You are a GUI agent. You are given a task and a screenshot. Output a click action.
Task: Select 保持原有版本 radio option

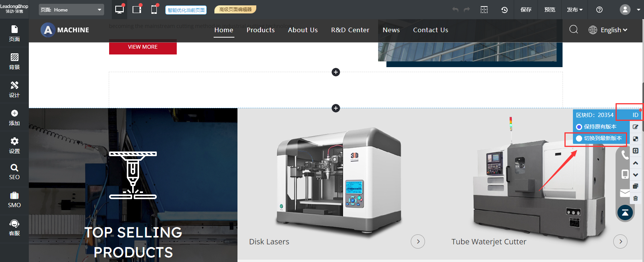pos(579,127)
